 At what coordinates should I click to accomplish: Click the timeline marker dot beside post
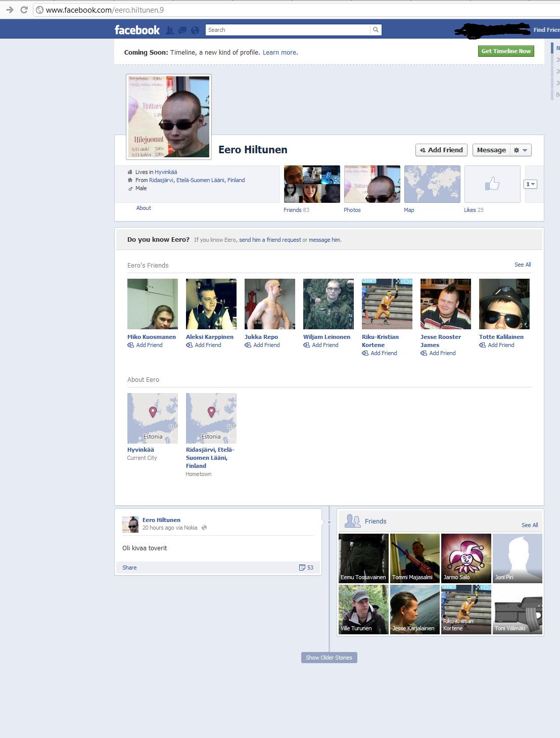pyautogui.click(x=329, y=522)
